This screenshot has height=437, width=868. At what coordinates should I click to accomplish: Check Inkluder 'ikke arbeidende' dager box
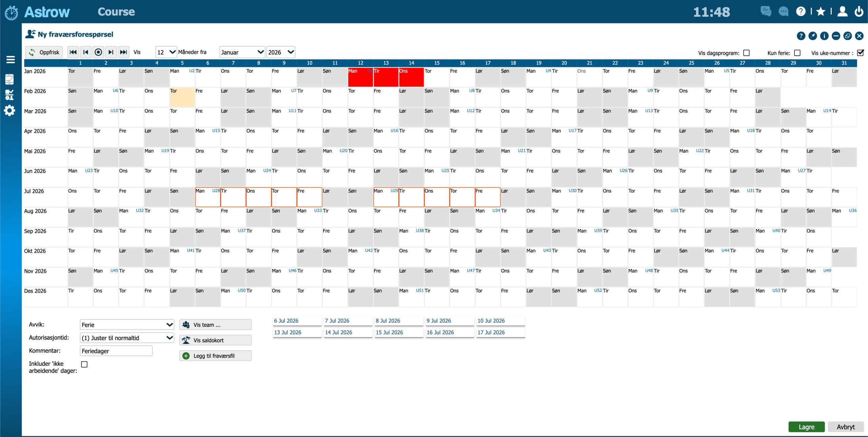click(84, 364)
